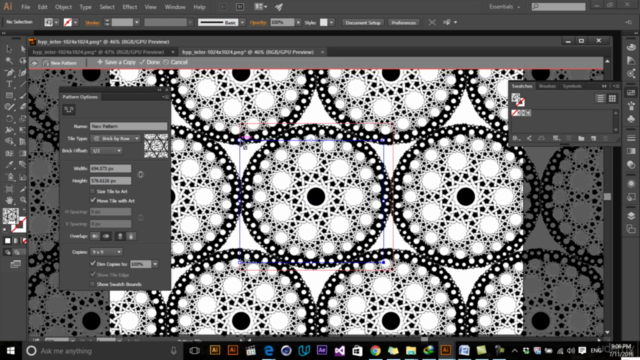Select the Artboard tool
The width and height of the screenshot is (640, 360).
9,189
